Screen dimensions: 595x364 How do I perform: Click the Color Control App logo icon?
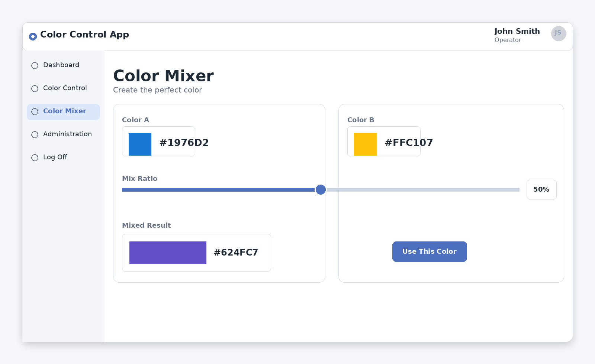33,36
